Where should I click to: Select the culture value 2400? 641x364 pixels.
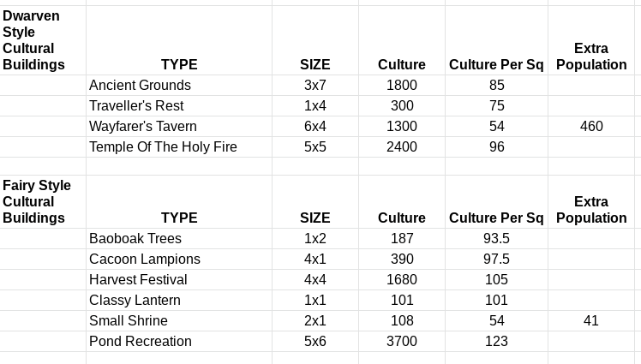(402, 146)
